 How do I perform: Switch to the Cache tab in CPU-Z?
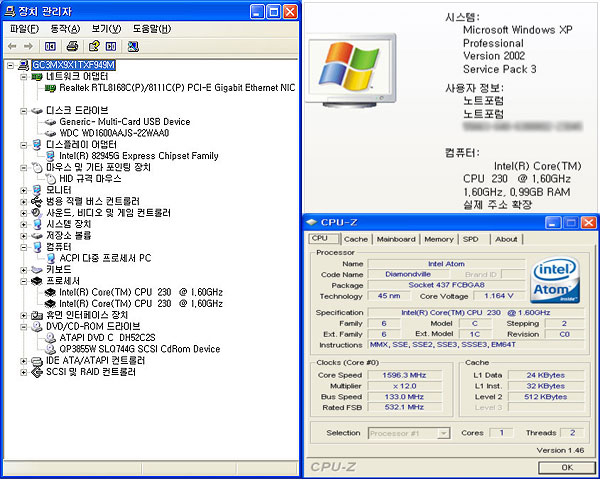click(356, 239)
